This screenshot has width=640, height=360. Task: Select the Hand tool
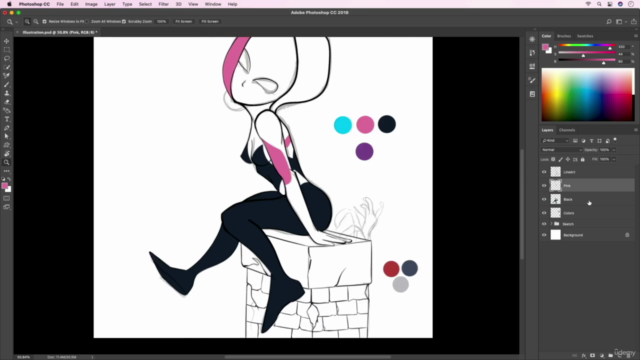click(x=7, y=153)
